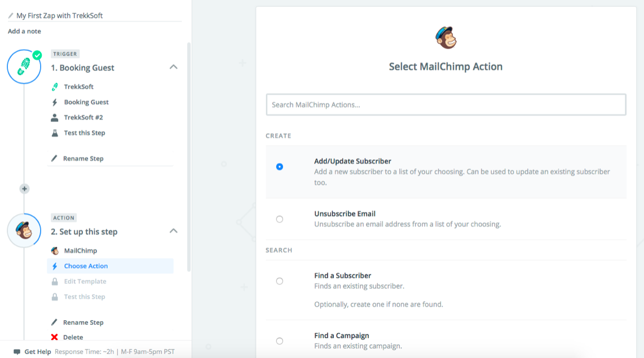Click the left sidebar vertical scrollbar
Viewport: 644px width, 358px height.
tap(188, 158)
